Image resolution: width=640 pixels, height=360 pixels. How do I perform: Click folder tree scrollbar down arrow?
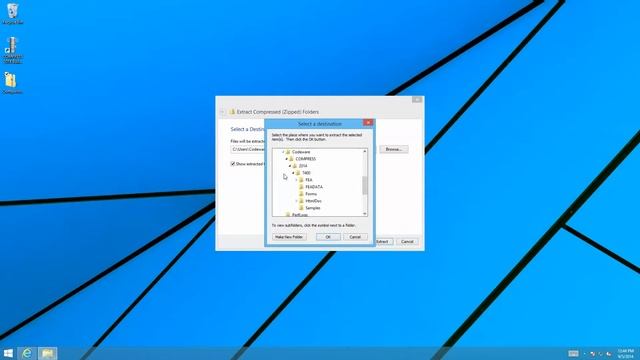[365, 214]
